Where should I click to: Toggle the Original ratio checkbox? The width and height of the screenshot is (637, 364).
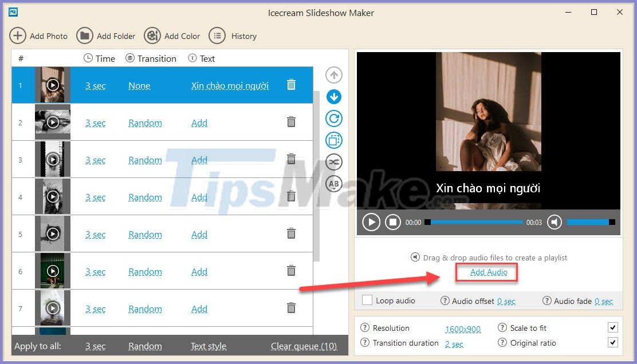[x=613, y=342]
